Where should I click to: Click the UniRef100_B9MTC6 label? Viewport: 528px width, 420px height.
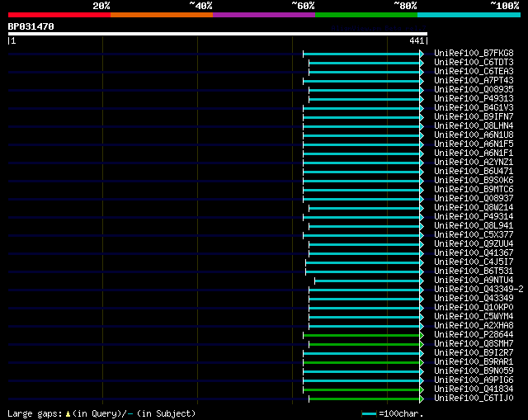pos(474,190)
